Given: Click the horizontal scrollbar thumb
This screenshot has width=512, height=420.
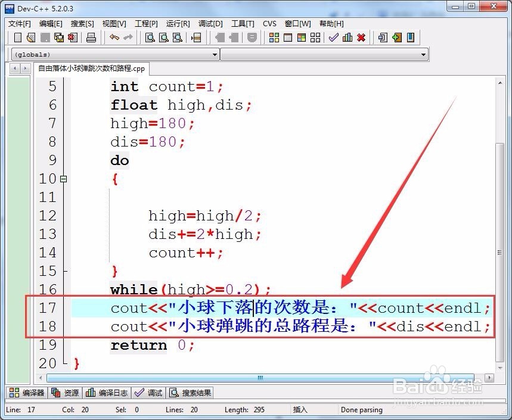Looking at the screenshot, I should coord(260,378).
